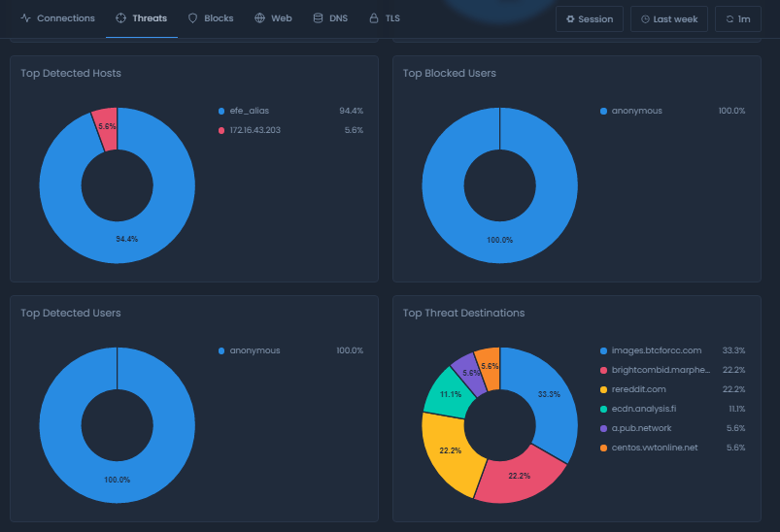
Task: Click the 5.6% red slice in Detected Hosts
Action: (107, 128)
